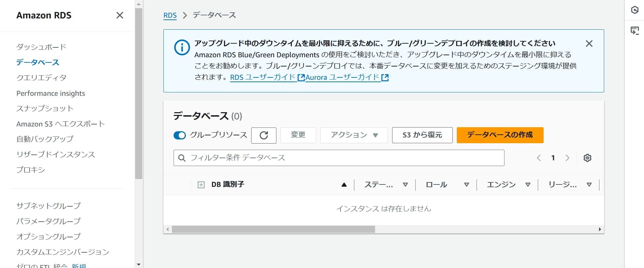The height and width of the screenshot is (268, 644).
Task: Click the table scrollbar left arrow
Action: pyautogui.click(x=167, y=229)
